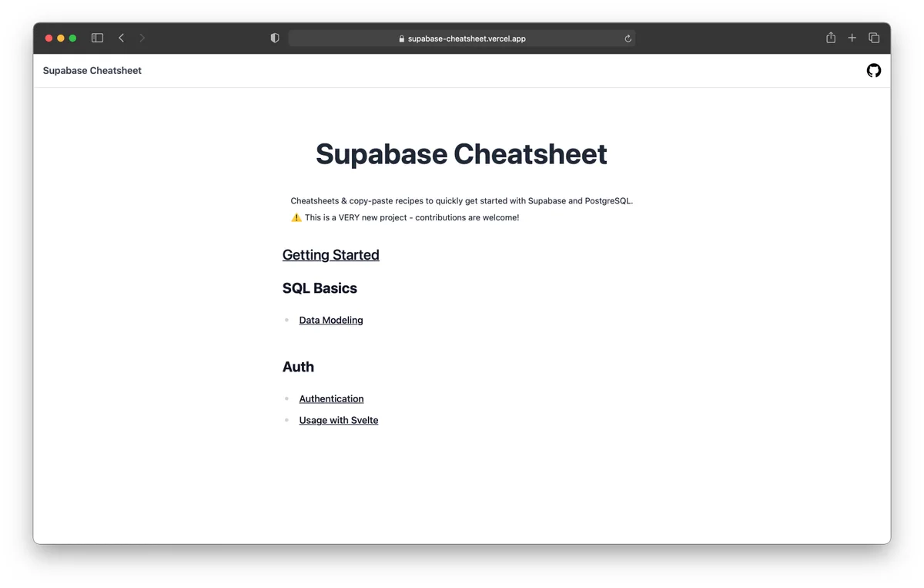
Task: Show the tab overview icon
Action: (x=874, y=38)
